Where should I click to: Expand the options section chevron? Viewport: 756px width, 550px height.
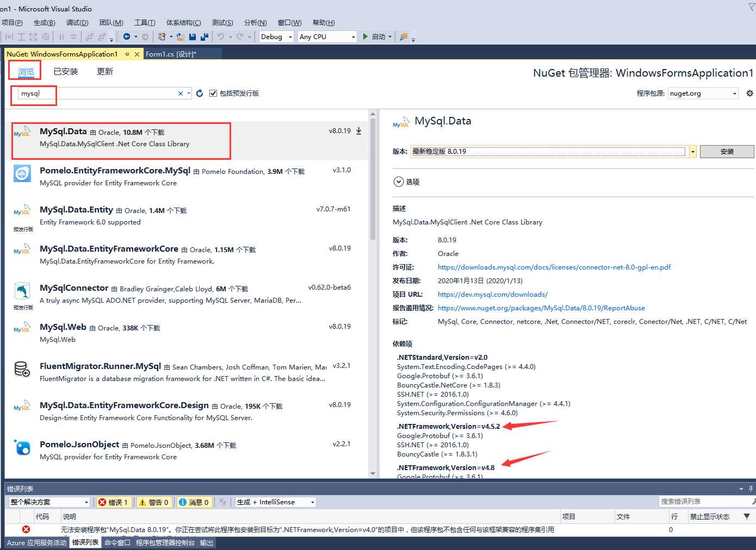point(399,182)
